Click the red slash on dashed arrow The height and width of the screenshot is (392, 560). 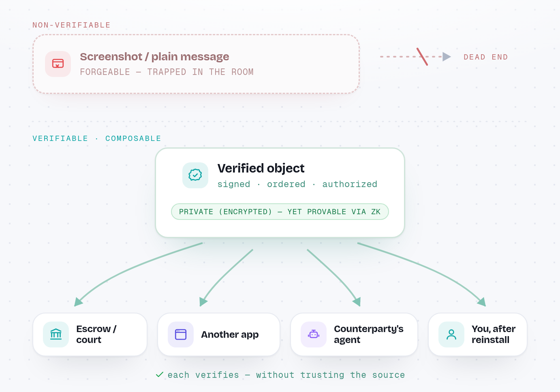422,57
